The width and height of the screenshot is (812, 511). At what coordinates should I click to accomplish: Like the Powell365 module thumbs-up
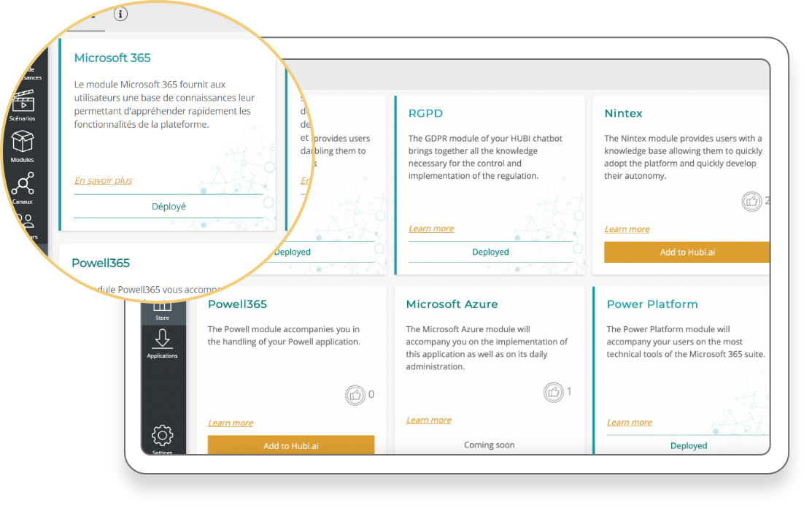pos(355,396)
